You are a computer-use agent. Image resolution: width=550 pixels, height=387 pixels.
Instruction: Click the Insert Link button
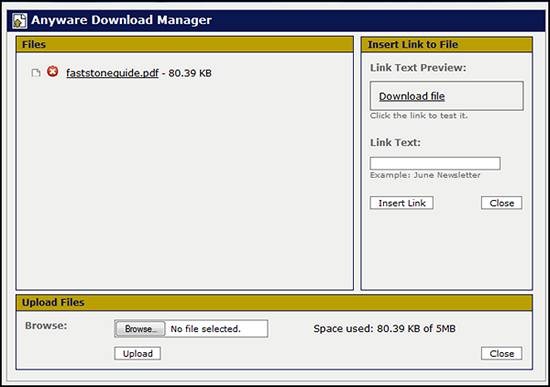click(x=402, y=203)
